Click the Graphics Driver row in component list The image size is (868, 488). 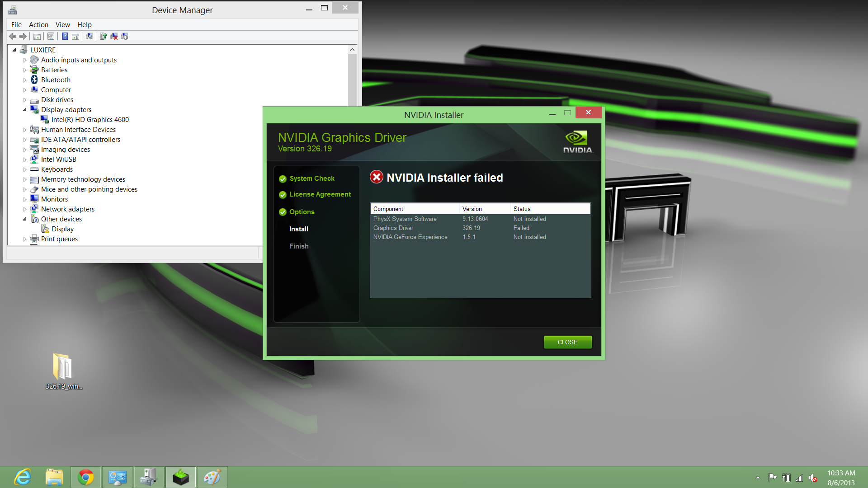point(480,228)
